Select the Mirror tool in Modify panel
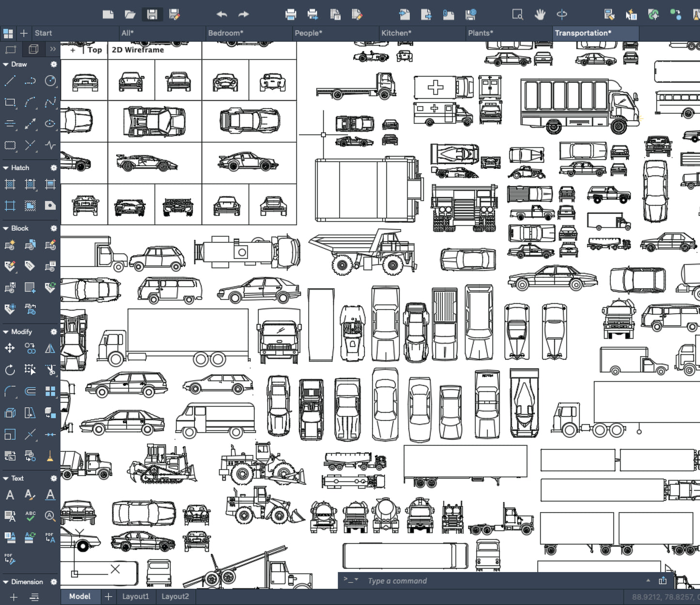This screenshot has height=605, width=700. (50, 348)
